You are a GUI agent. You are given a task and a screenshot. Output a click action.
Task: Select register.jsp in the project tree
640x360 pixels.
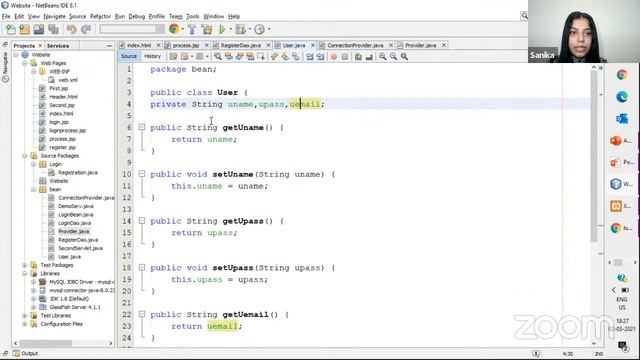click(62, 147)
